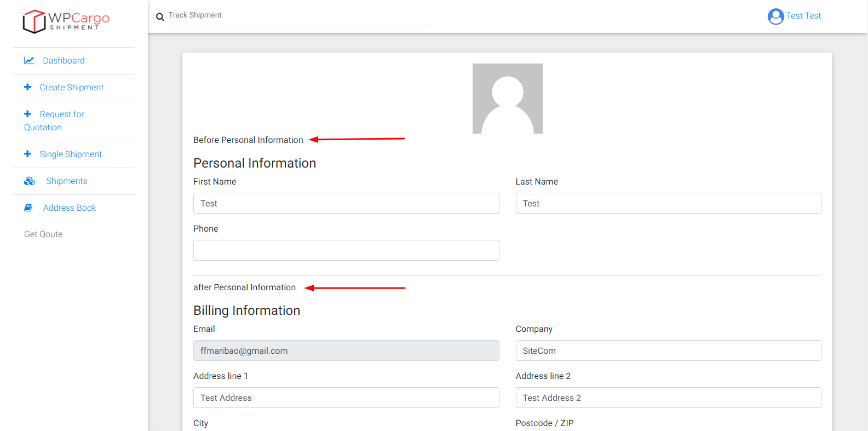Screen dimensions: 868x431
Task: Click into the empty Phone field
Action: coord(346,250)
